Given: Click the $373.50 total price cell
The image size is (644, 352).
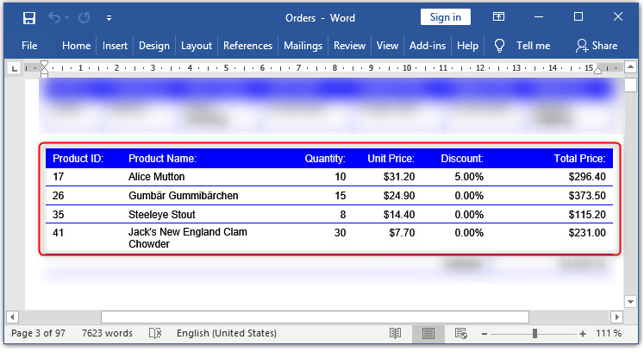Looking at the screenshot, I should point(587,196).
